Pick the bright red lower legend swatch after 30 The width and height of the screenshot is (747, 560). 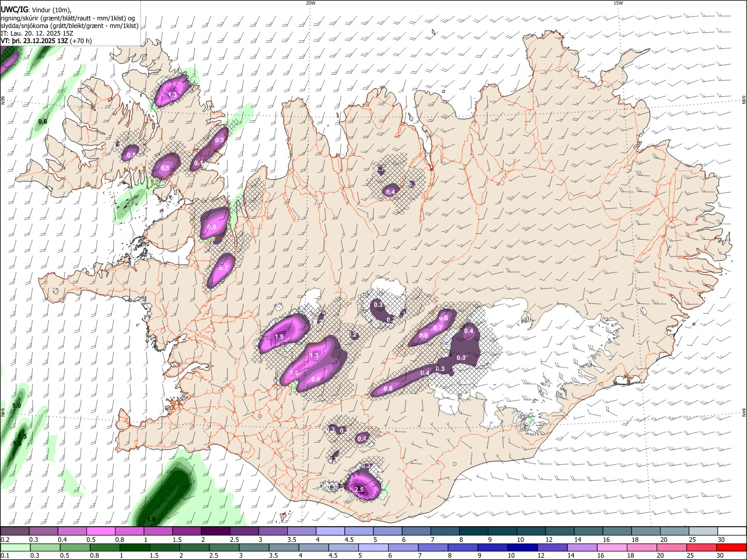click(732, 547)
